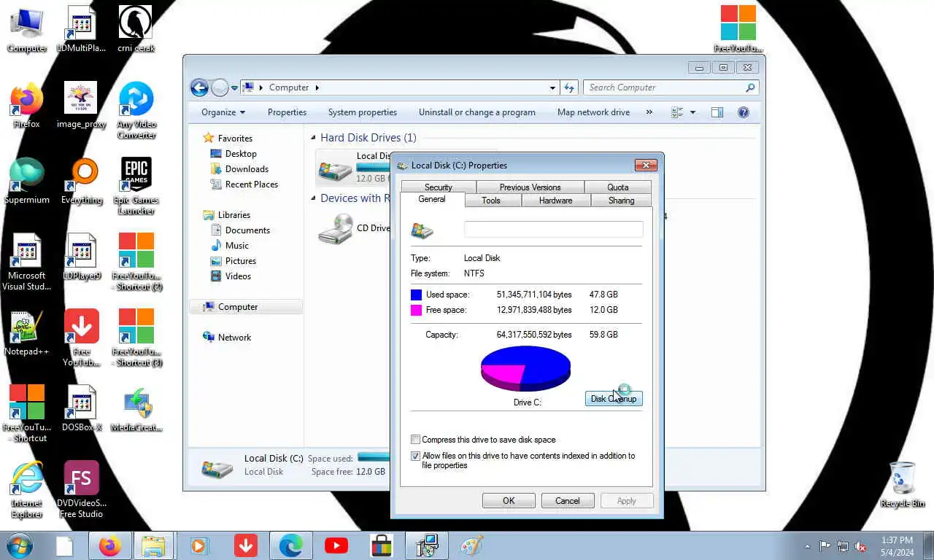Click Cancel in the Properties dialog
Image resolution: width=934 pixels, height=560 pixels.
coord(567,501)
